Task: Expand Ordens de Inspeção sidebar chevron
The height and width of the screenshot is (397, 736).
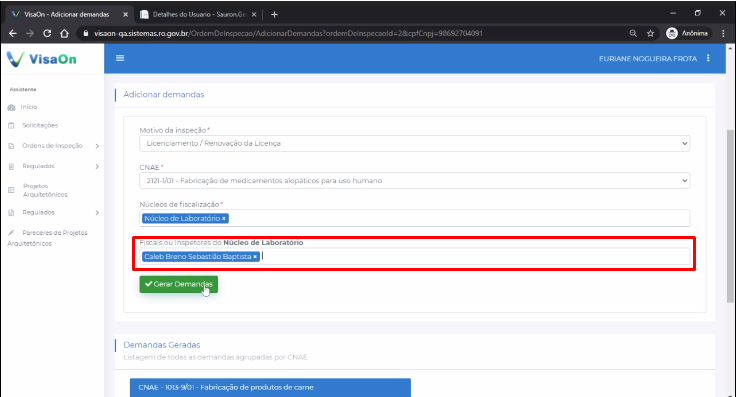Action: (97, 146)
